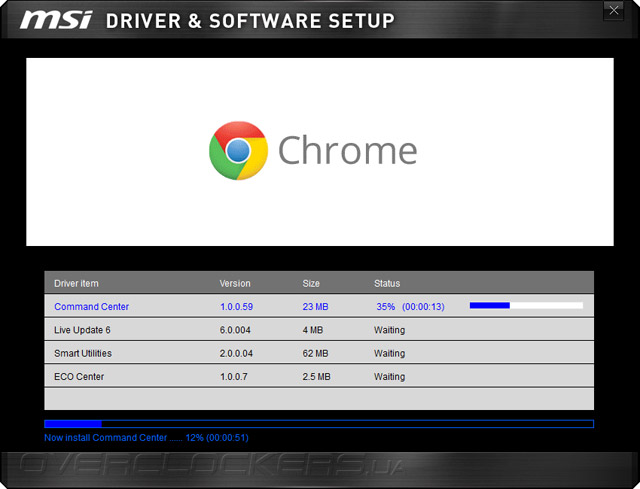The width and height of the screenshot is (640, 489).
Task: Click the 'Size' column header
Action: click(x=311, y=283)
